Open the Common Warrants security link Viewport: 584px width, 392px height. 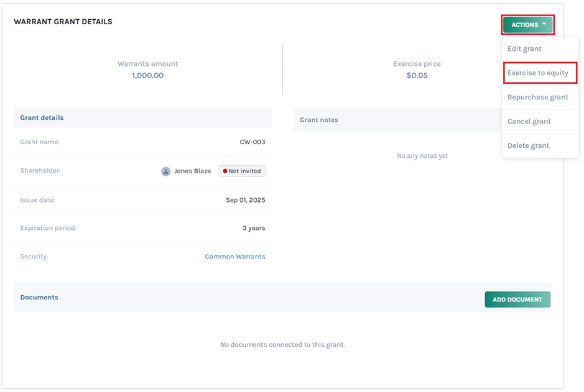235,257
